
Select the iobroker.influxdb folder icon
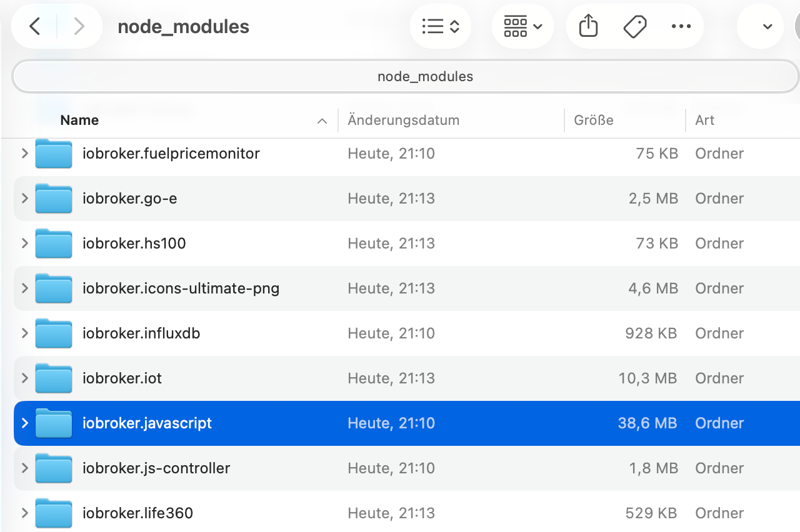54,333
